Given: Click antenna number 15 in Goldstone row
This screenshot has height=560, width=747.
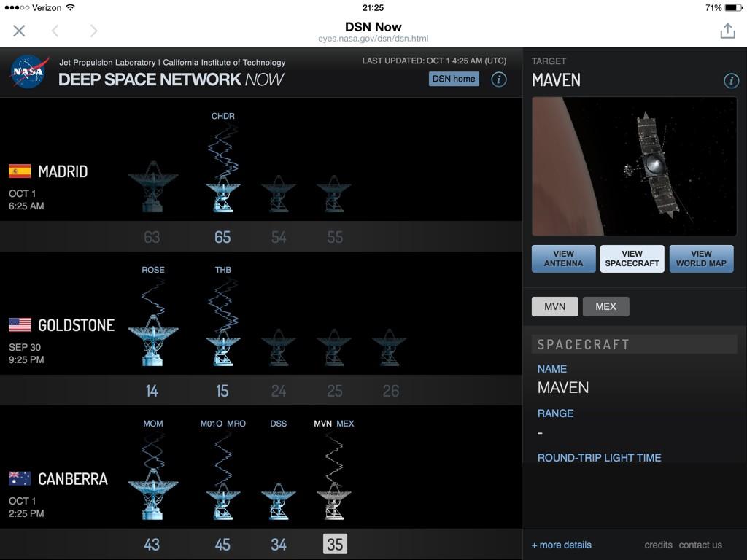Looking at the screenshot, I should [x=222, y=391].
